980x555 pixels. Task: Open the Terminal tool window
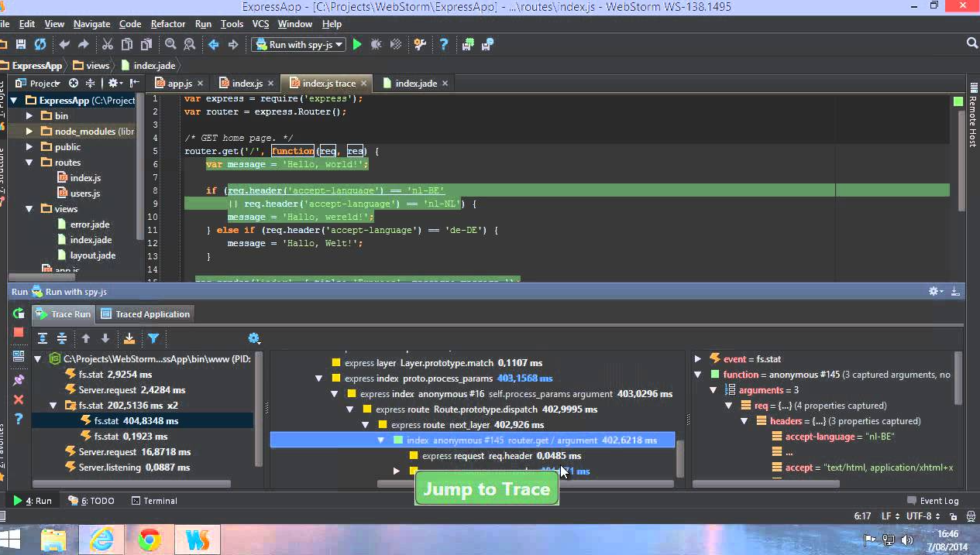tap(153, 501)
